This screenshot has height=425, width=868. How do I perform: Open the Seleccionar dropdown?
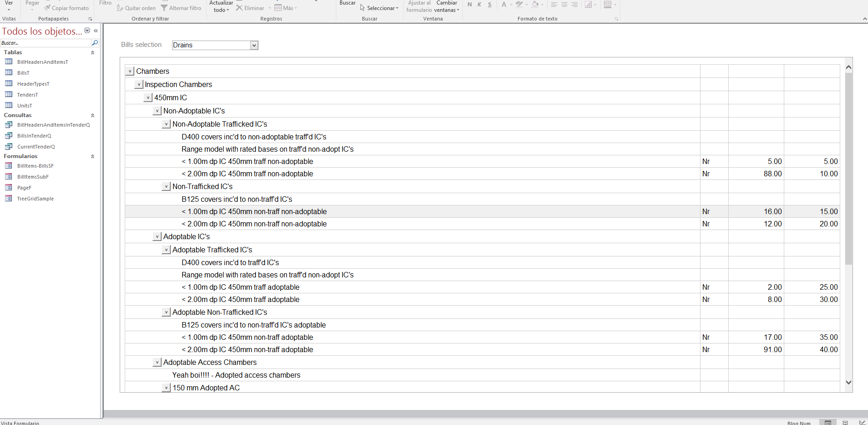[x=379, y=8]
